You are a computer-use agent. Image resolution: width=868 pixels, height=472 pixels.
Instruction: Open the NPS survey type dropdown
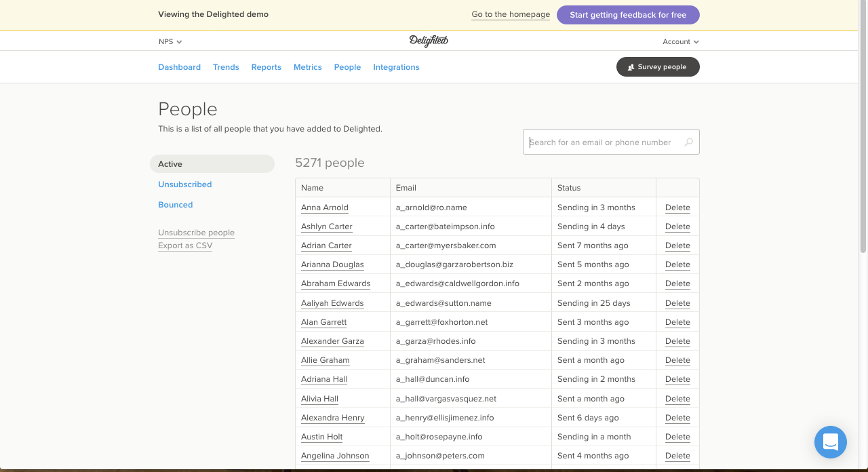(x=170, y=41)
